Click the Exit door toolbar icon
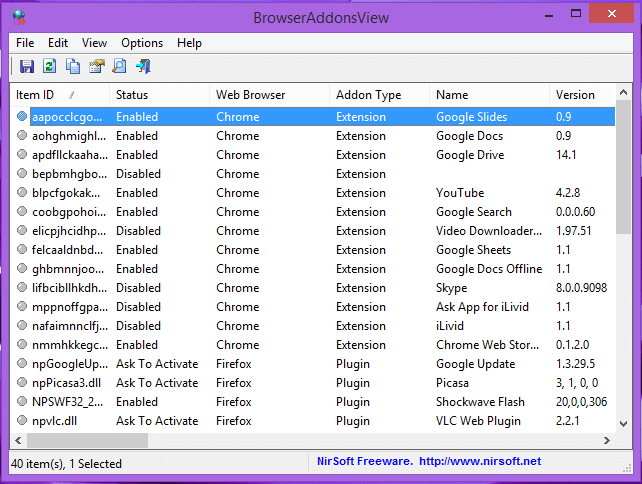 (143, 66)
